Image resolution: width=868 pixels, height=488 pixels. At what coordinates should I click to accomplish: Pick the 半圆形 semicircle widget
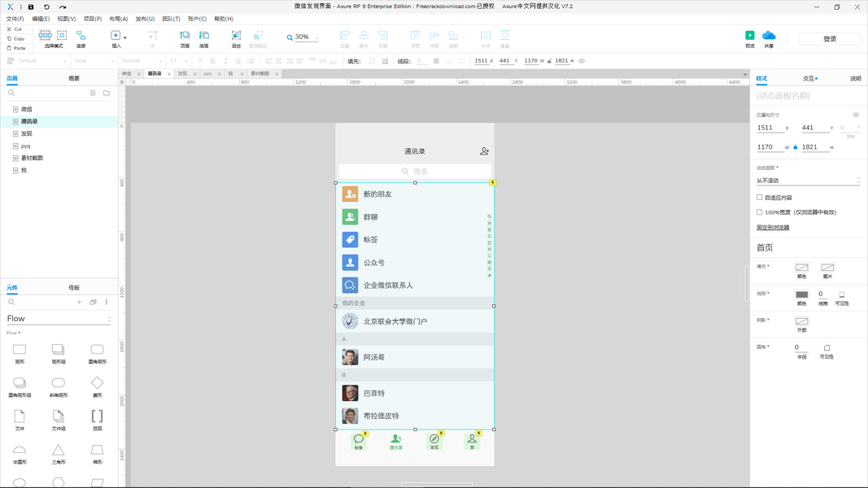tap(20, 454)
